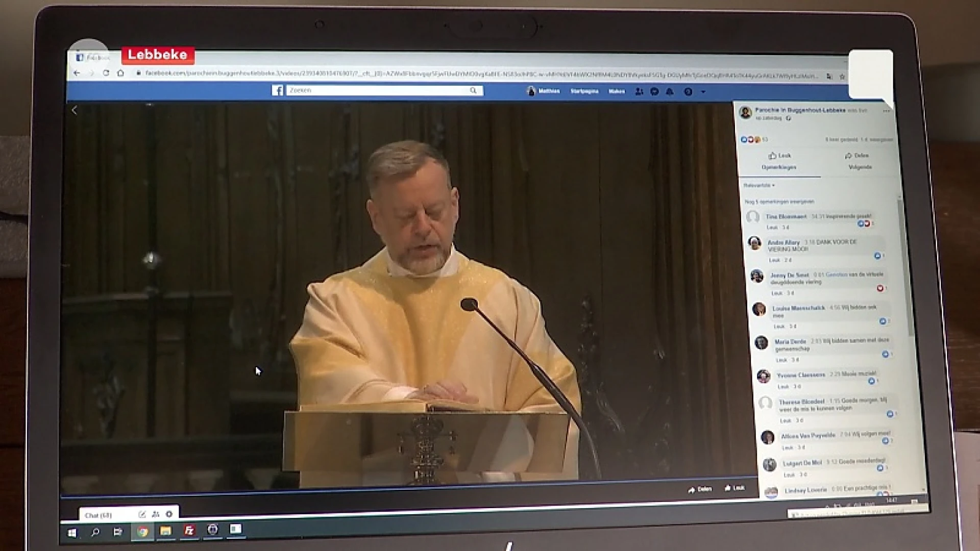Open the friend requests icon

click(639, 92)
